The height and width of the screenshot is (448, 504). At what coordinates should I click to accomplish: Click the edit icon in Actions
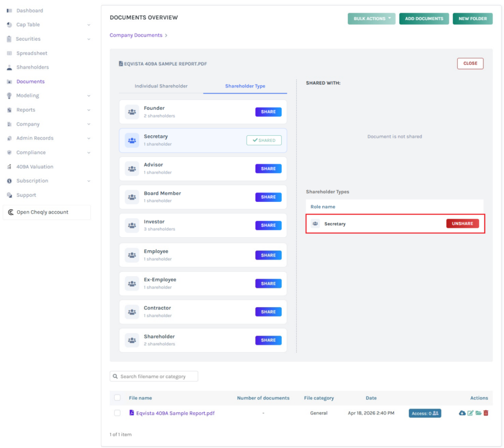tap(470, 413)
